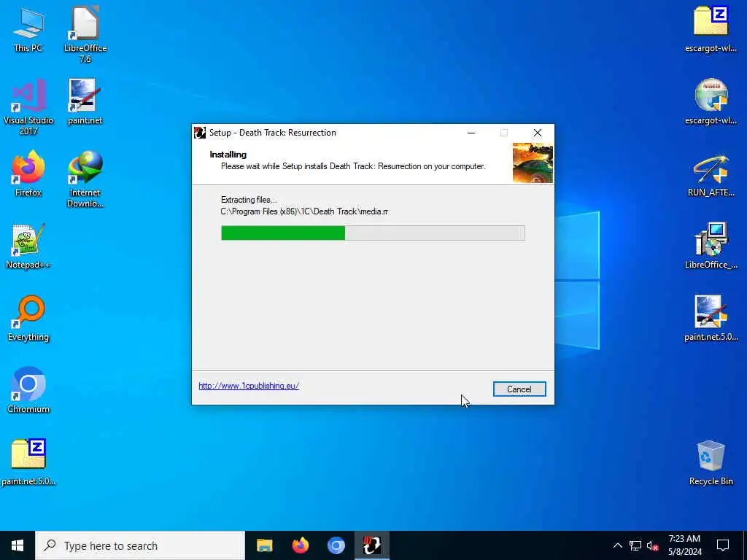Screen dimensions: 747x560
Task: Show hidden system tray icons
Action: pos(617,545)
